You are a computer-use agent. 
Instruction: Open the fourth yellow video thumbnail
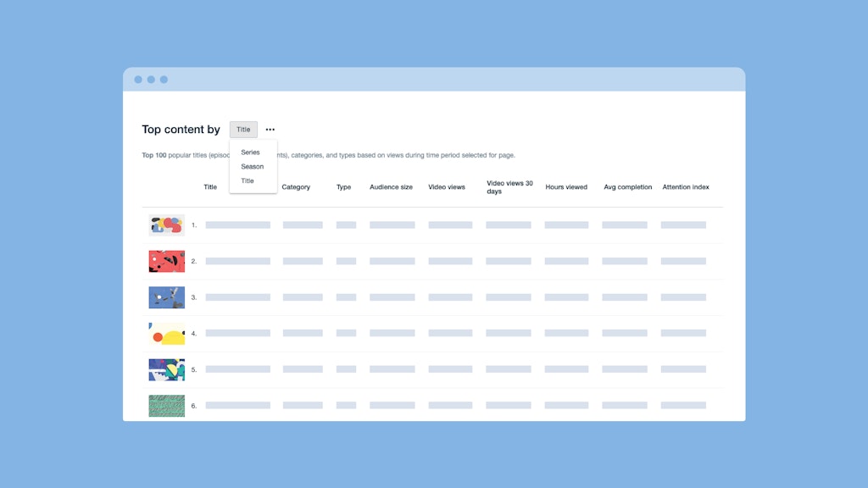coord(167,334)
